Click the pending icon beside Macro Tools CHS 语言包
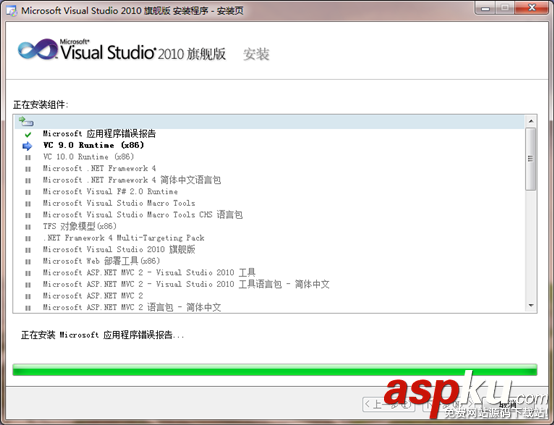This screenshot has height=425, width=554. click(28, 216)
